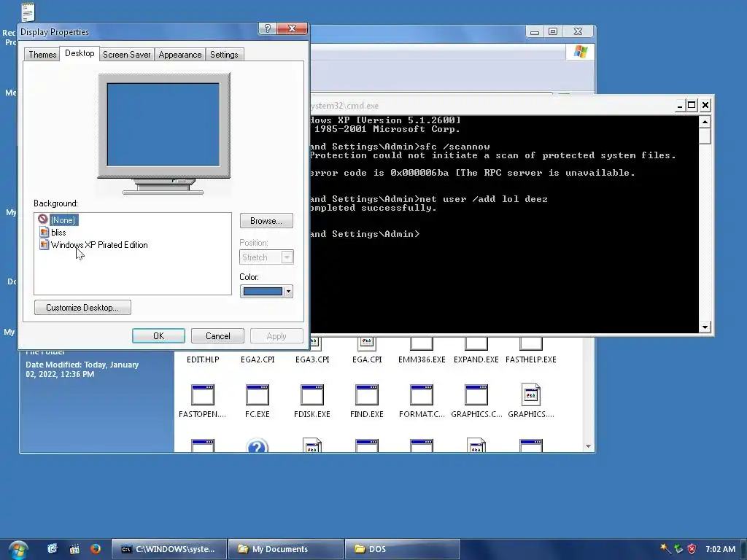The height and width of the screenshot is (560, 747).
Task: Click the Windows flag logo in explorer window
Action: click(580, 52)
